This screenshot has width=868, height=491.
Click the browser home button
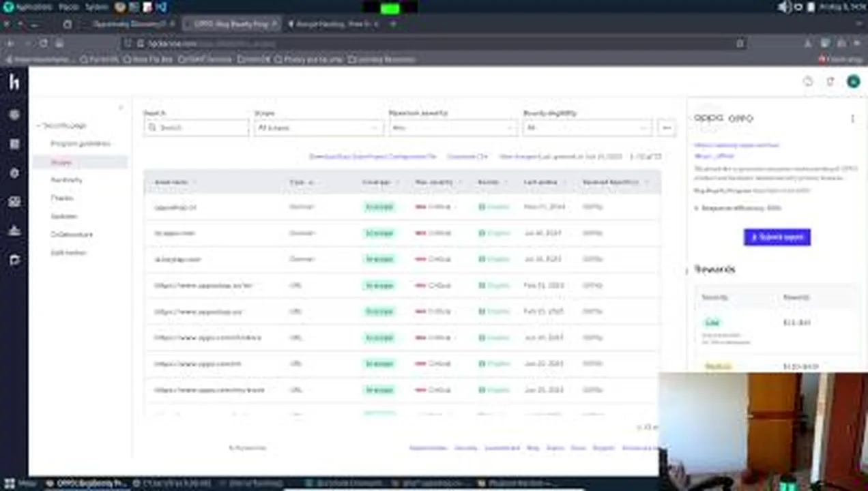[59, 43]
